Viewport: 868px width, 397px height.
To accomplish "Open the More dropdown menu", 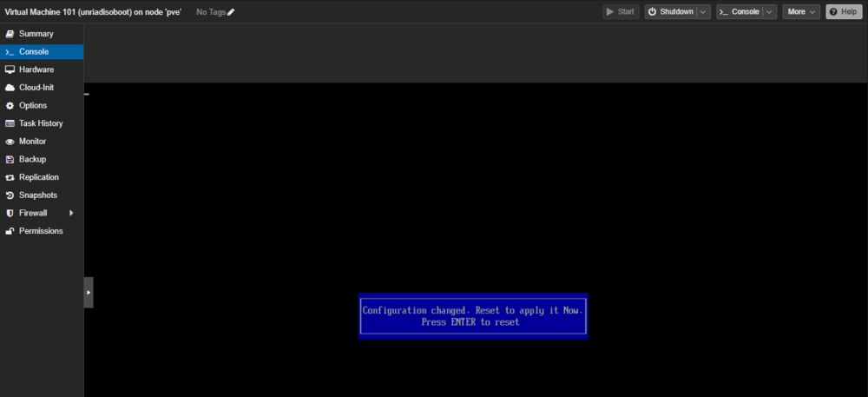I will (x=801, y=11).
